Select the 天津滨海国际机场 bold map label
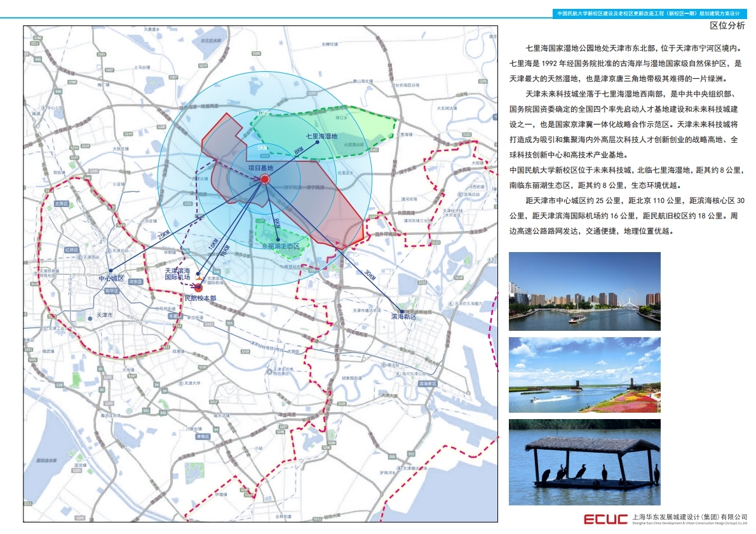Screen dimensions: 756x534 178,274
